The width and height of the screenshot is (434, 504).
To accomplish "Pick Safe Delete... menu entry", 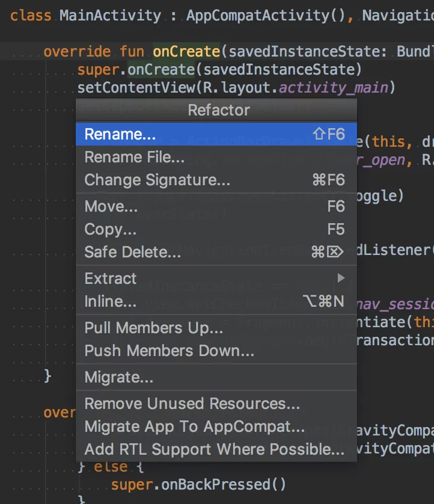I will coord(216,252).
